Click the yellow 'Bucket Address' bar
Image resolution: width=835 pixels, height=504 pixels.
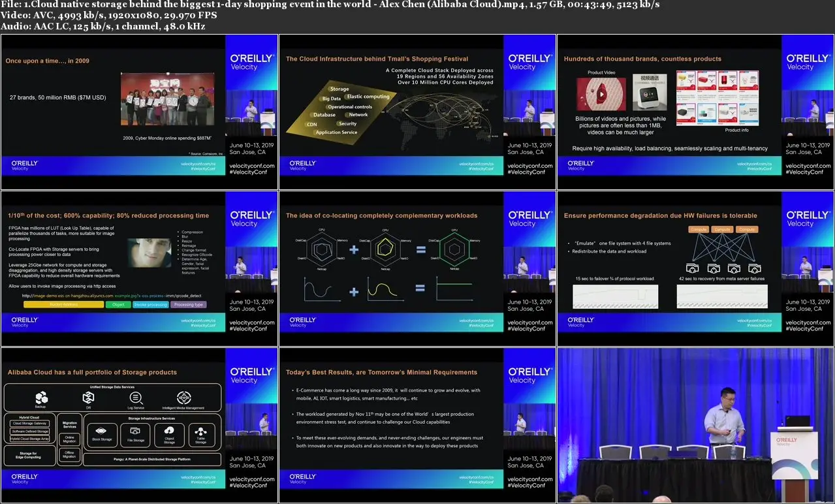pos(63,304)
